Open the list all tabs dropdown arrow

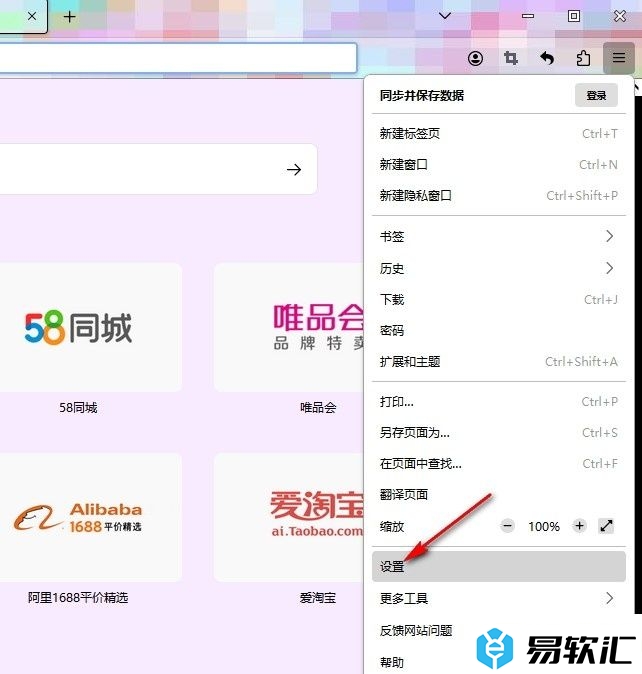point(445,16)
